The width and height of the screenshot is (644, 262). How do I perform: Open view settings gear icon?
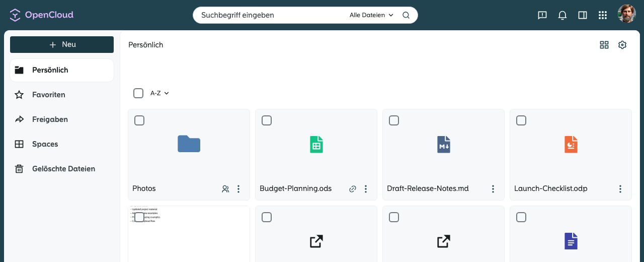[622, 45]
